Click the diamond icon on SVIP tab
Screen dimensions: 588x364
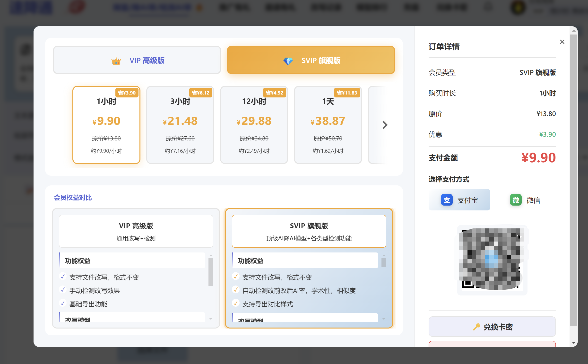288,61
